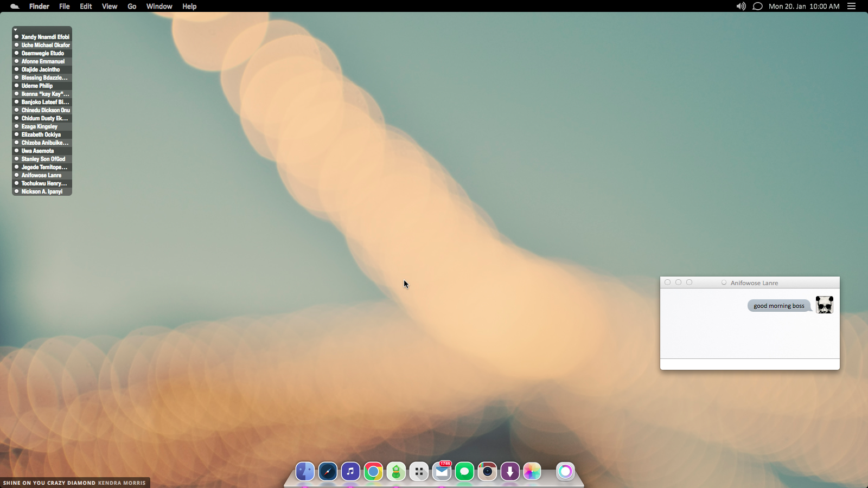Select contact Uwa Asemota
Screen dimensions: 868x488
[x=42, y=151]
